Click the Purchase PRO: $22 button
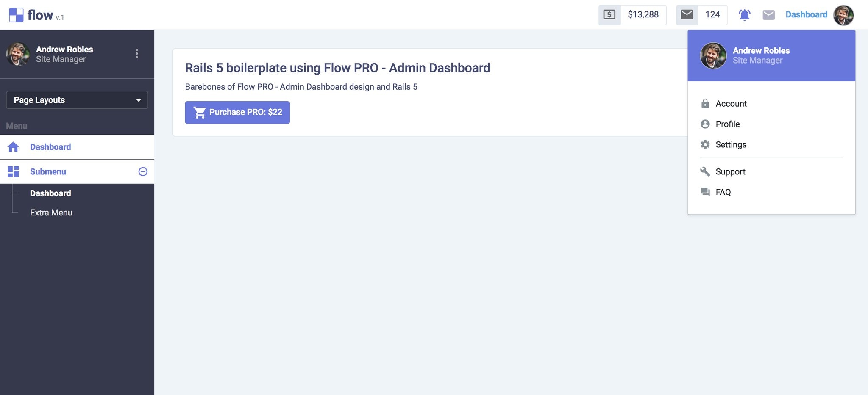 pyautogui.click(x=237, y=113)
